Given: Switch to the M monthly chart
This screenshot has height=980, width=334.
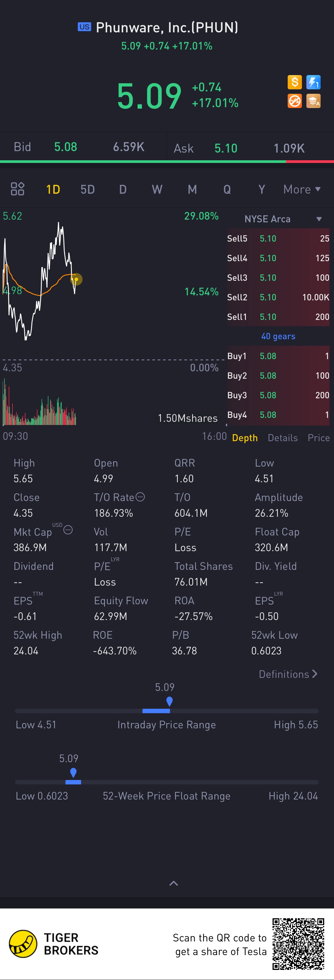Looking at the screenshot, I should [192, 189].
